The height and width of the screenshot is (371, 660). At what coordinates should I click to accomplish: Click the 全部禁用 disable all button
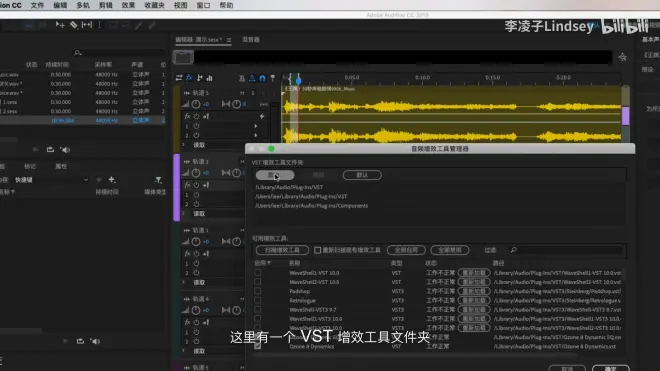coord(450,250)
